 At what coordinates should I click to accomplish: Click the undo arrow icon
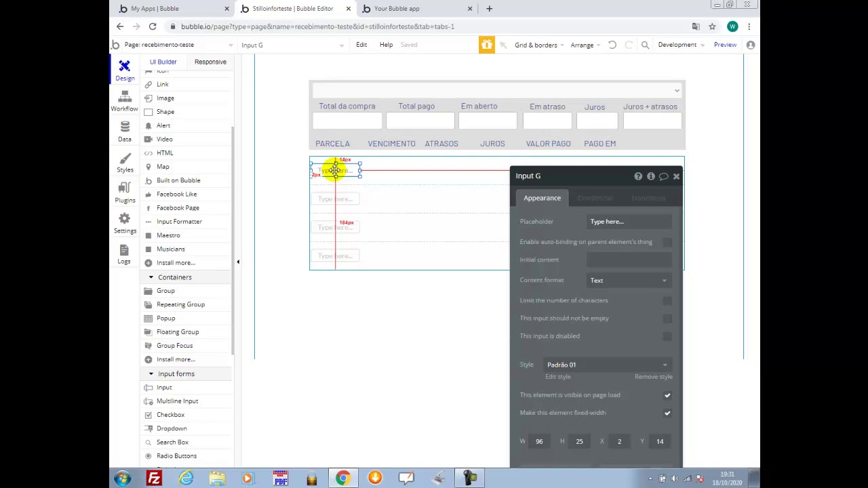[612, 45]
